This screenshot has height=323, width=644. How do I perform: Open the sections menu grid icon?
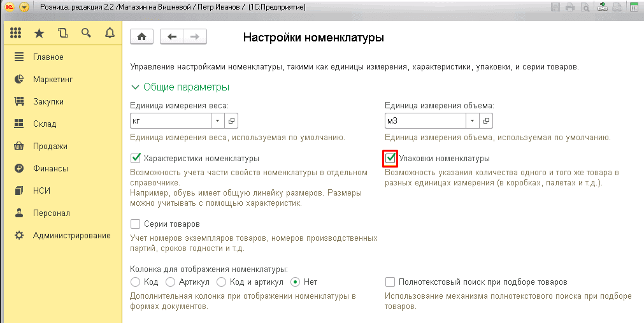(16, 33)
